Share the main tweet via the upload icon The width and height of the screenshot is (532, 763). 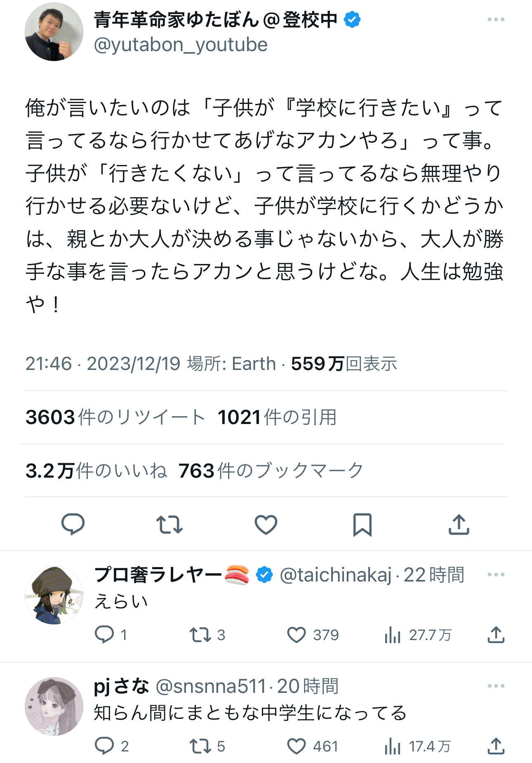[459, 524]
